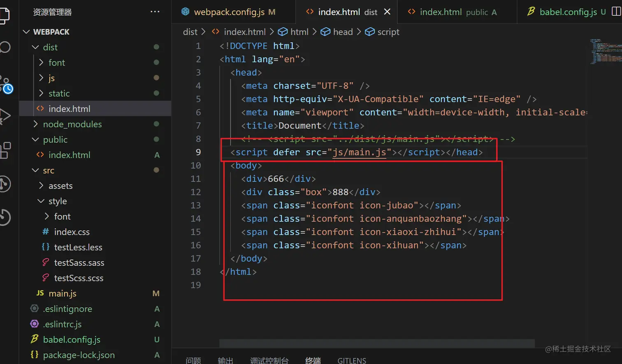Click the <title>Document</title> code line
The width and height of the screenshot is (622, 364).
click(x=302, y=125)
